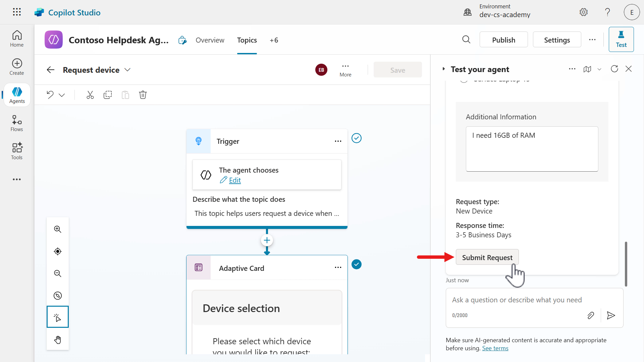The image size is (644, 362).
Task: Open the Flows section in sidebar
Action: click(x=17, y=123)
